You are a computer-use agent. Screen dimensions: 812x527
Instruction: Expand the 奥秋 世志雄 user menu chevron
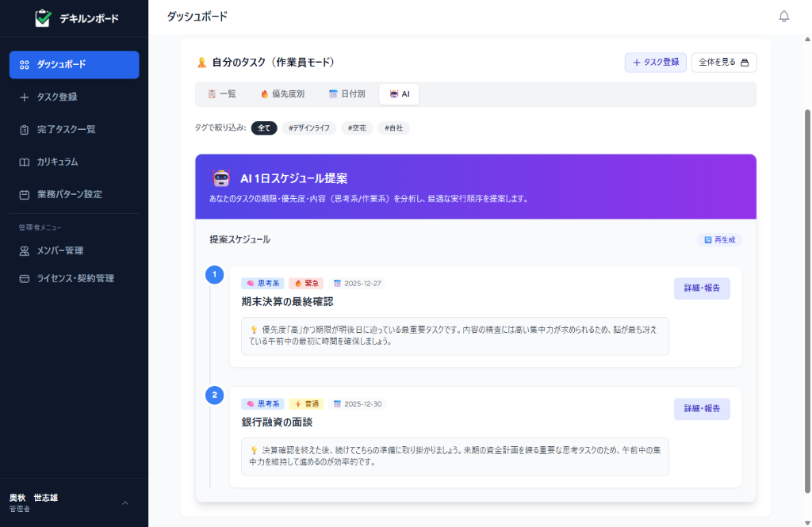124,502
